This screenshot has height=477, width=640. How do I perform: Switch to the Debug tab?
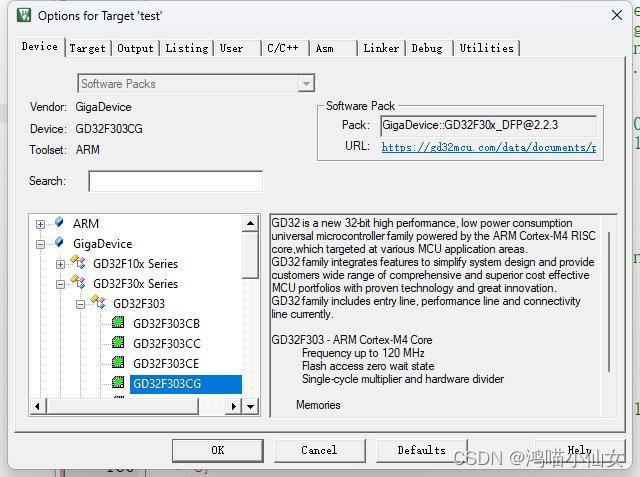427,49
